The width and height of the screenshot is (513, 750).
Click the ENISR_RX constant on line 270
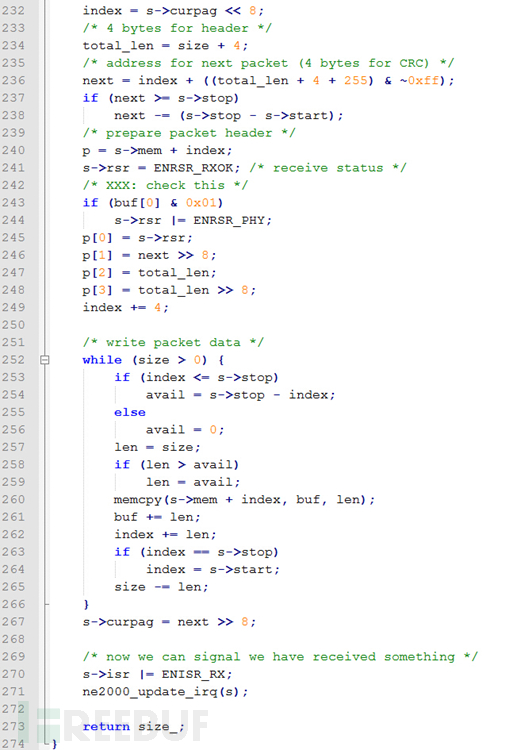point(193,674)
